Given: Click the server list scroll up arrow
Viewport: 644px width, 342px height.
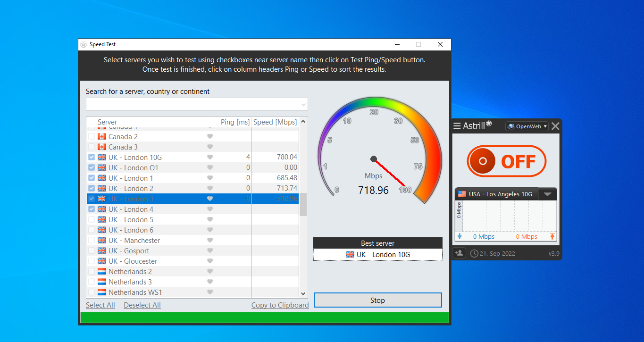Looking at the screenshot, I should click(303, 122).
